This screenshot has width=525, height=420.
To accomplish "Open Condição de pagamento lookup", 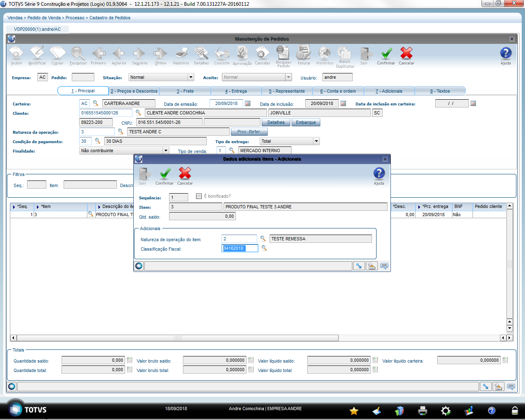I will [98, 141].
